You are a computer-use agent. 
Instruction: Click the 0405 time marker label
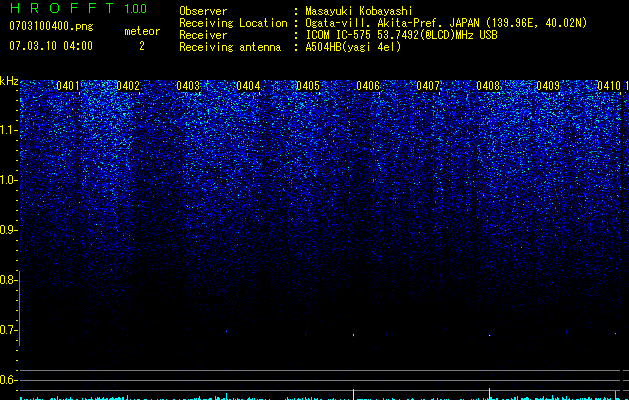(x=308, y=86)
